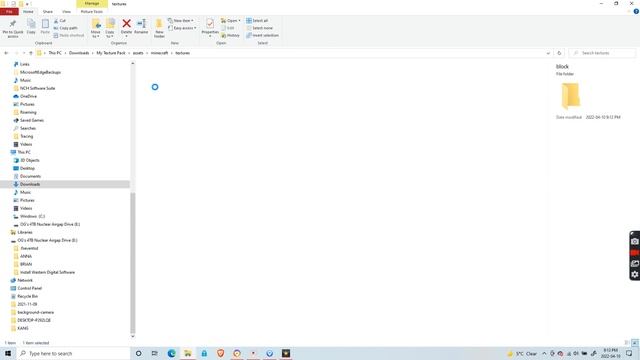This screenshot has width=640, height=360.
Task: Click the recorder overlay camera screenshot icon
Action: pos(635,242)
